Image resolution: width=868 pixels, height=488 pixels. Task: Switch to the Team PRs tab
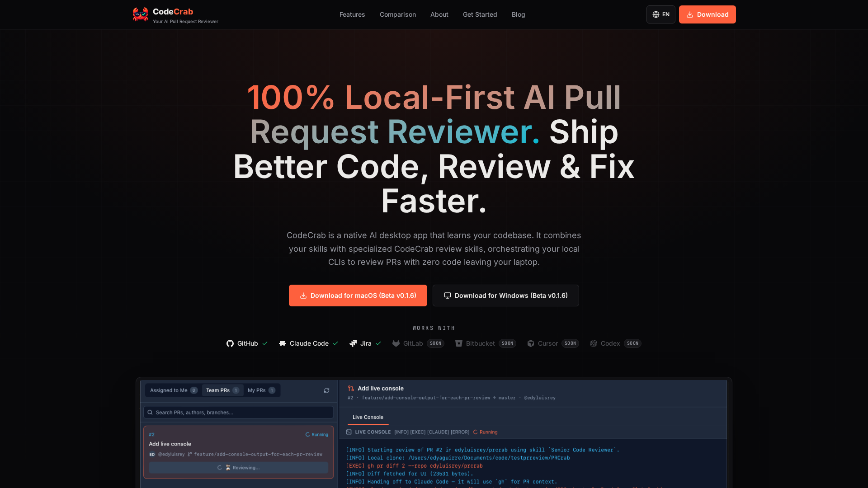222,390
